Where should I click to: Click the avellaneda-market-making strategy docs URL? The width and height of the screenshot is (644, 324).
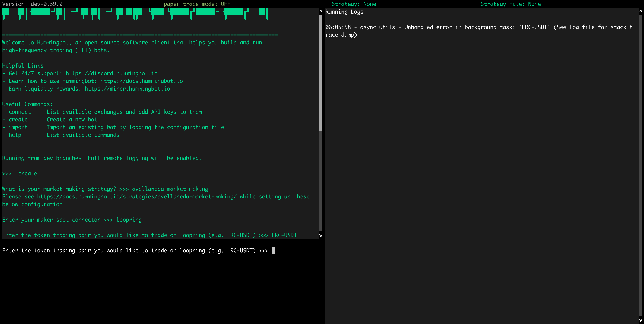[x=136, y=197]
